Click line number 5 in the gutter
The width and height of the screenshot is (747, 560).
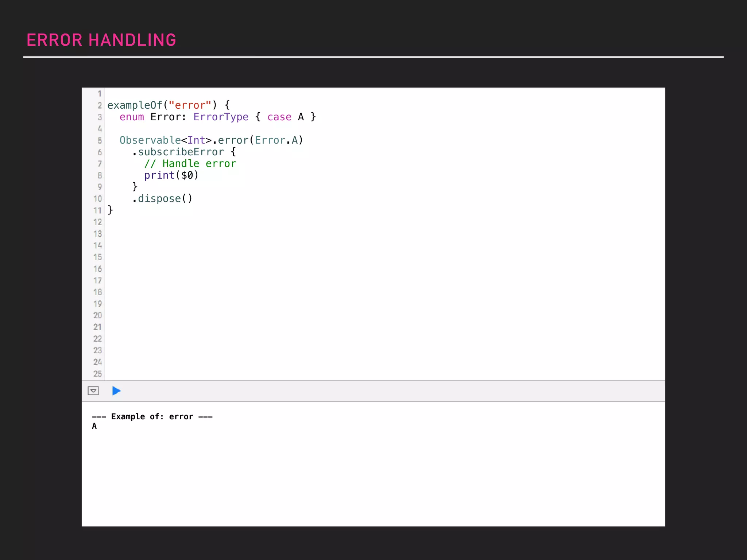tap(99, 140)
